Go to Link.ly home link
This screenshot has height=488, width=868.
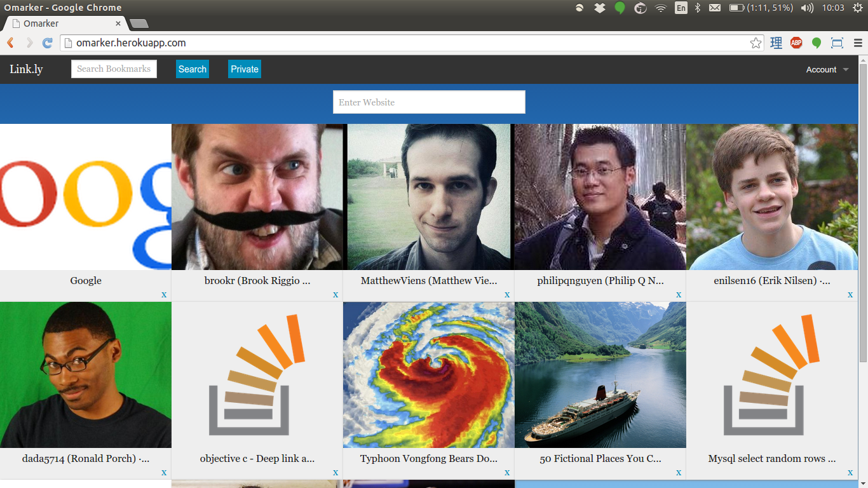pyautogui.click(x=26, y=69)
